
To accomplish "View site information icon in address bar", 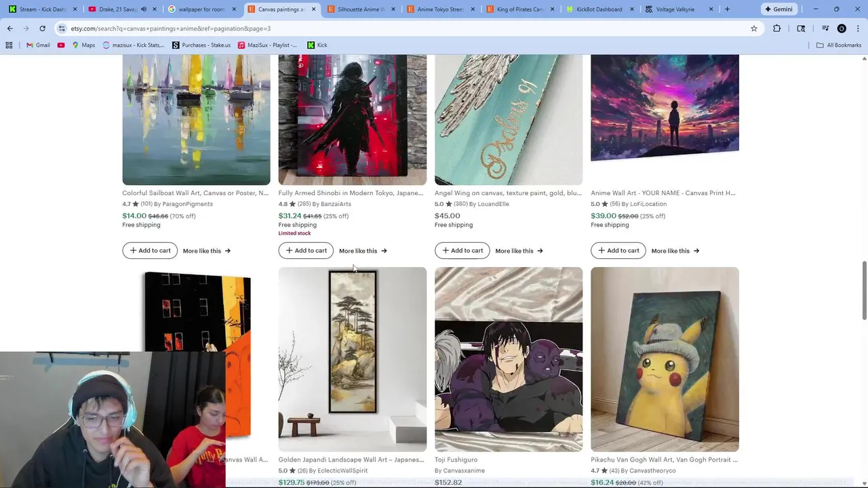I will tap(62, 28).
